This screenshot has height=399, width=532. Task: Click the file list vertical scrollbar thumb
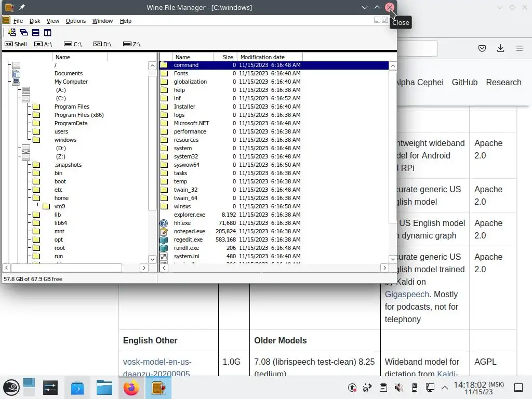pos(393,146)
